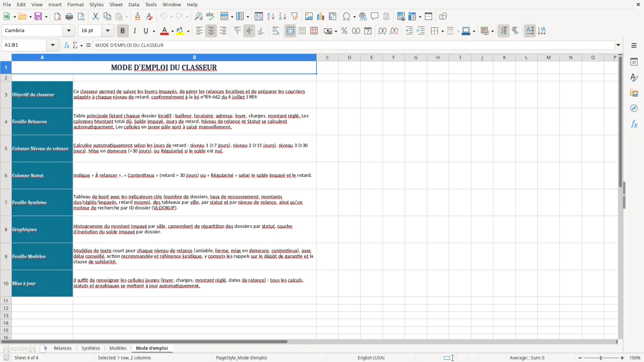This screenshot has width=644, height=362.
Task: Open the conditional formatting dropdown arrow
Action: point(492,31)
